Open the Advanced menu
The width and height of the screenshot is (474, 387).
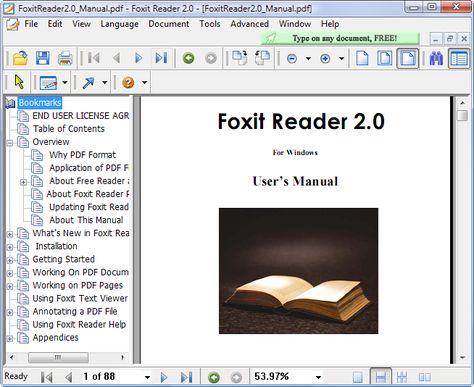tap(249, 24)
